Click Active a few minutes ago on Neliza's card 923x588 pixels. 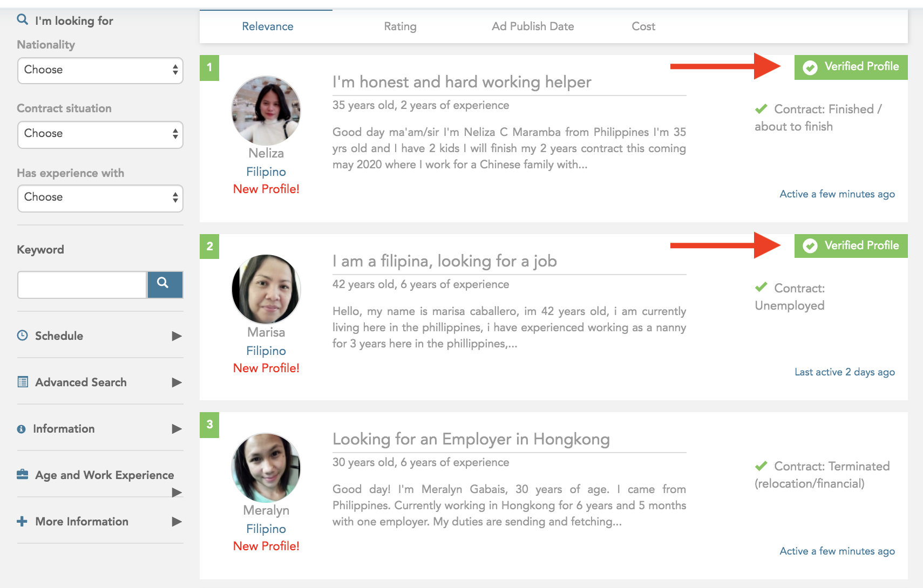837,194
